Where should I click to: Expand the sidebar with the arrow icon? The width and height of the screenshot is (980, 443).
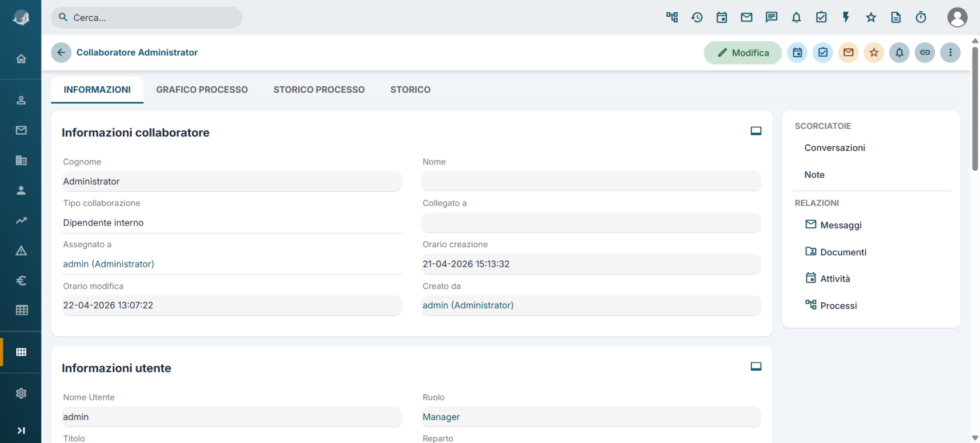coord(21,430)
